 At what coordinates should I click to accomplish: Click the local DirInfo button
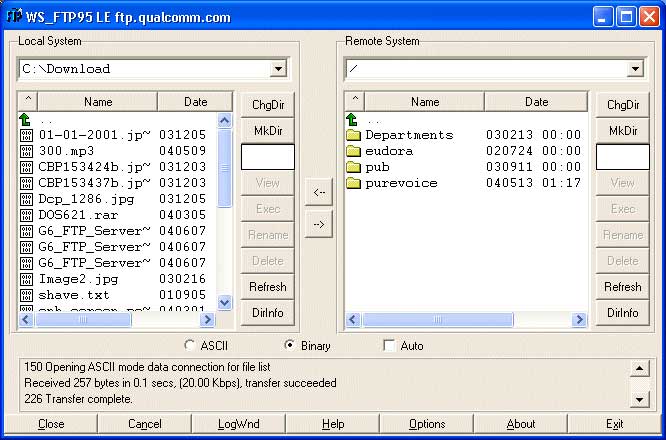click(268, 313)
